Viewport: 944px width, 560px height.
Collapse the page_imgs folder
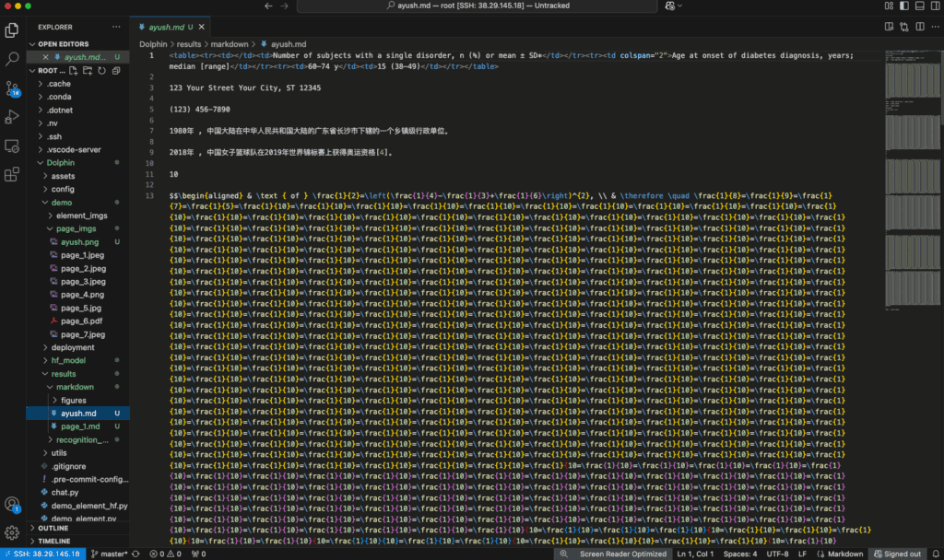pyautogui.click(x=77, y=228)
